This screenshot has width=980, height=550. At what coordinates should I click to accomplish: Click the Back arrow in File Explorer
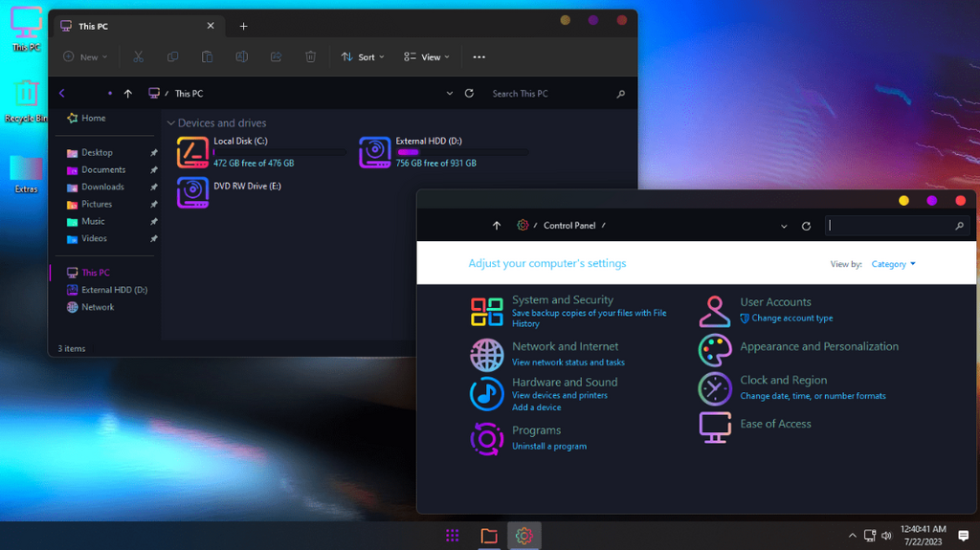coord(62,93)
